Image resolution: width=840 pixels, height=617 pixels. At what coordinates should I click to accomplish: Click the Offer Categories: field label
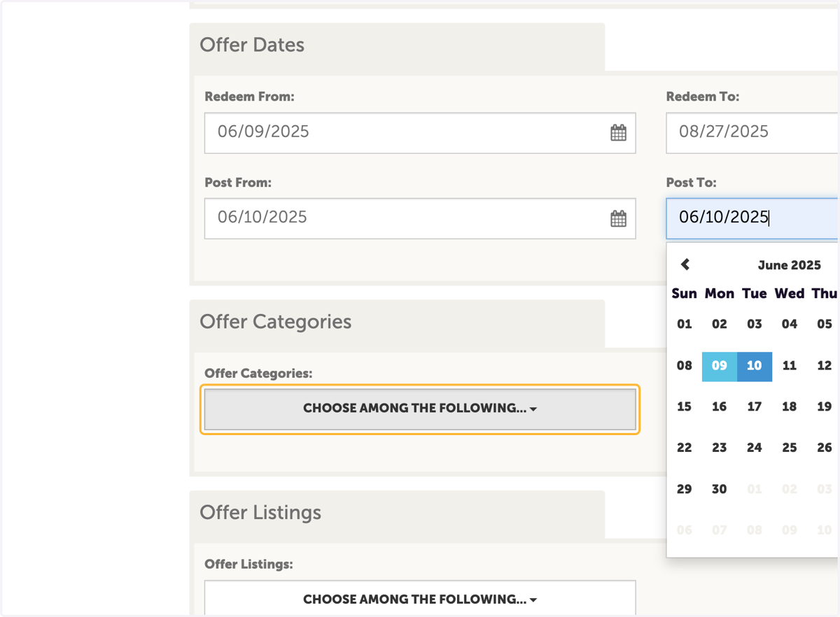tap(258, 374)
